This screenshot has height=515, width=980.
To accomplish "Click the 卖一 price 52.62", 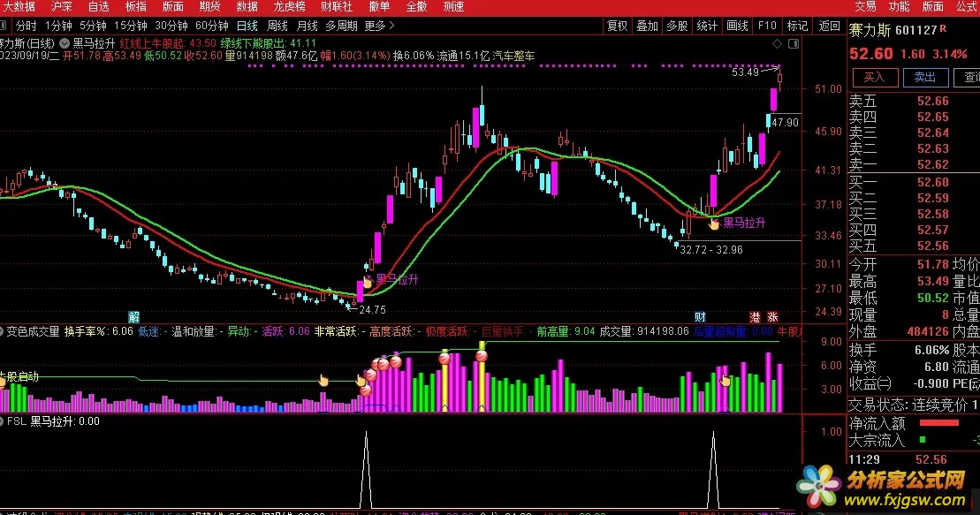I will click(932, 165).
